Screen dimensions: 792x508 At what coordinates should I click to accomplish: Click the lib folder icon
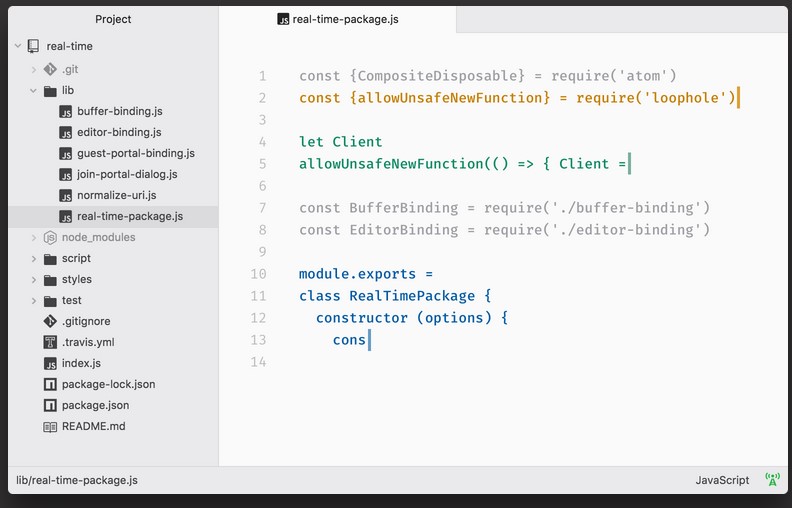50,91
